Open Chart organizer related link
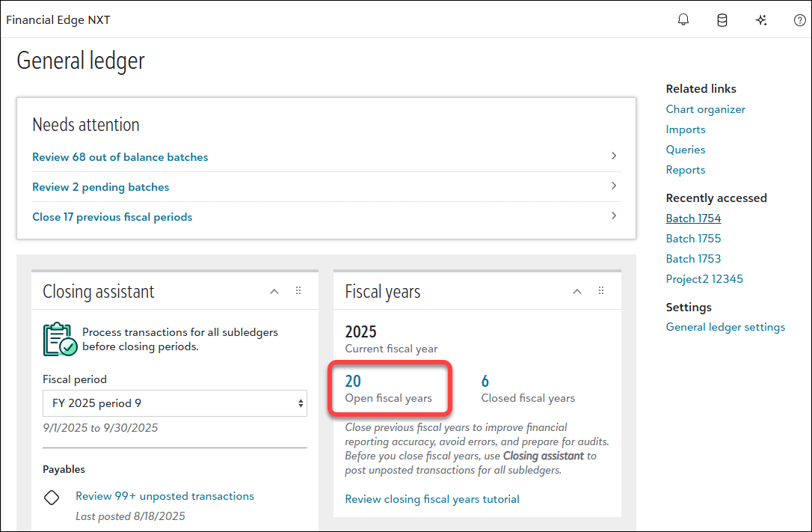The image size is (812, 532). pos(705,109)
